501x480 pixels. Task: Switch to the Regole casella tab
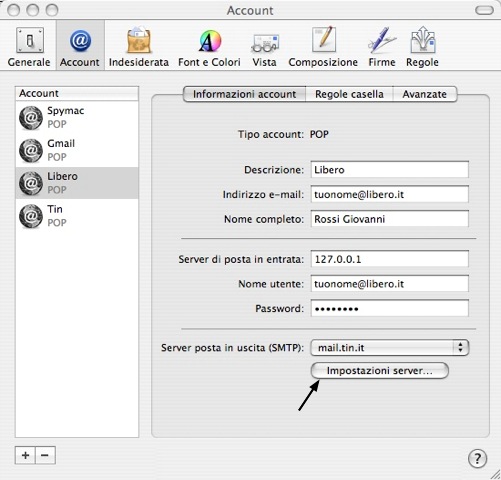pos(349,94)
